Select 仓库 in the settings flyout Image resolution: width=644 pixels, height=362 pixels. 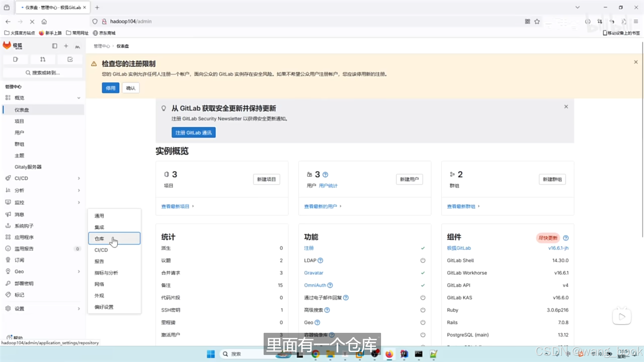click(x=114, y=239)
